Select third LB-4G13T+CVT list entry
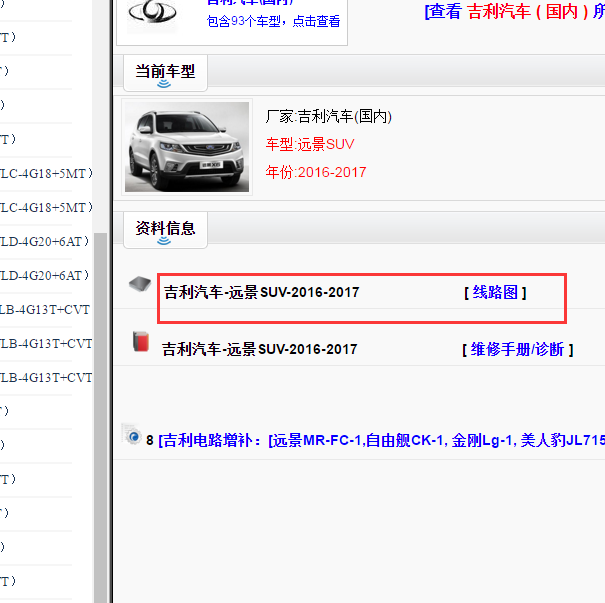Viewport: 605px width, 603px height. (46, 378)
